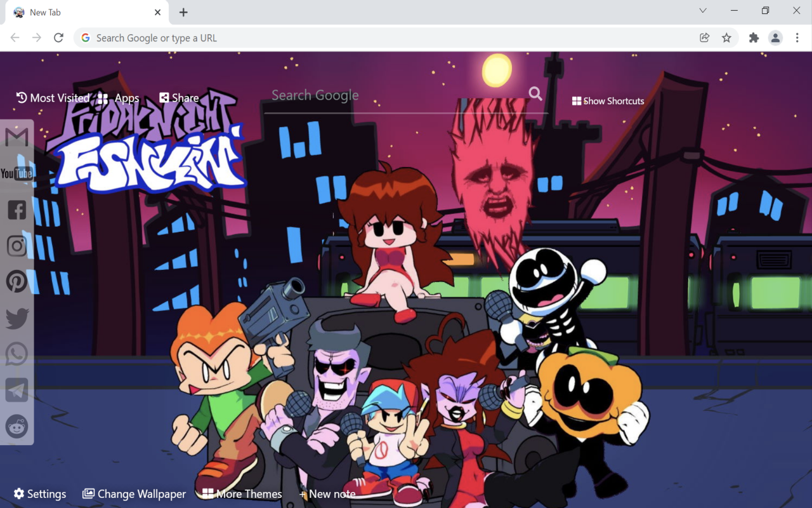Image resolution: width=812 pixels, height=508 pixels.
Task: Open the Apps menu
Action: click(118, 98)
